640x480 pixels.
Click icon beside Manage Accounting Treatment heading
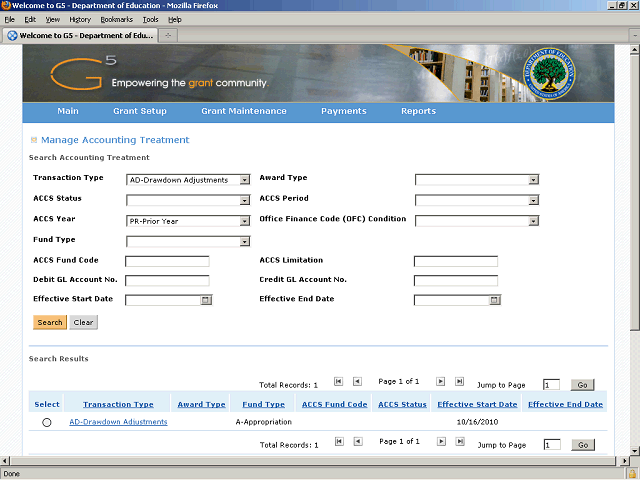pyautogui.click(x=34, y=140)
